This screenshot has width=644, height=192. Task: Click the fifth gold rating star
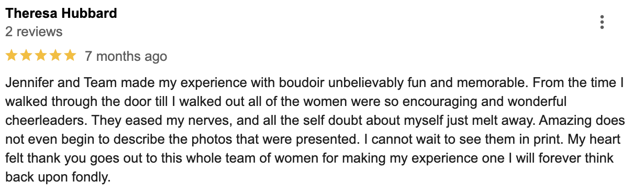click(x=70, y=56)
